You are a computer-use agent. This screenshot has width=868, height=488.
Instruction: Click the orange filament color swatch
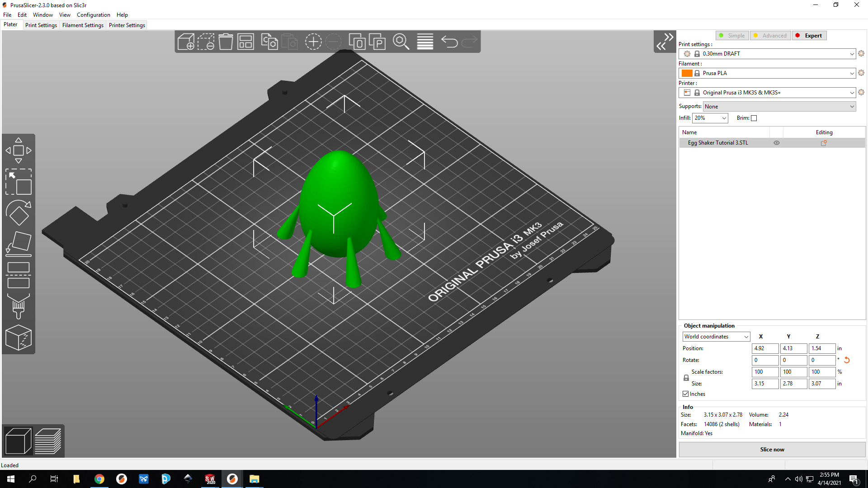click(x=687, y=73)
